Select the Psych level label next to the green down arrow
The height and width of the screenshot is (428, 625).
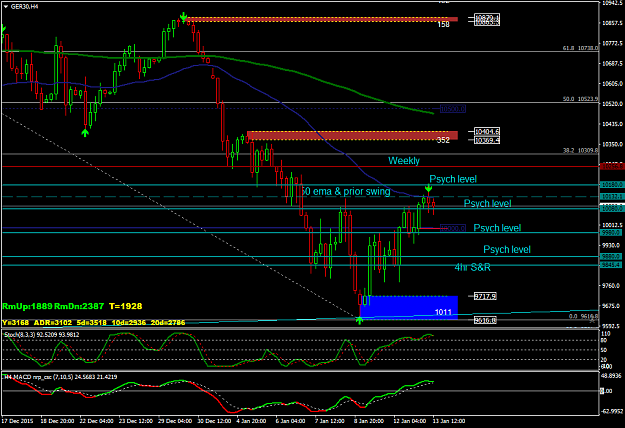(x=453, y=179)
